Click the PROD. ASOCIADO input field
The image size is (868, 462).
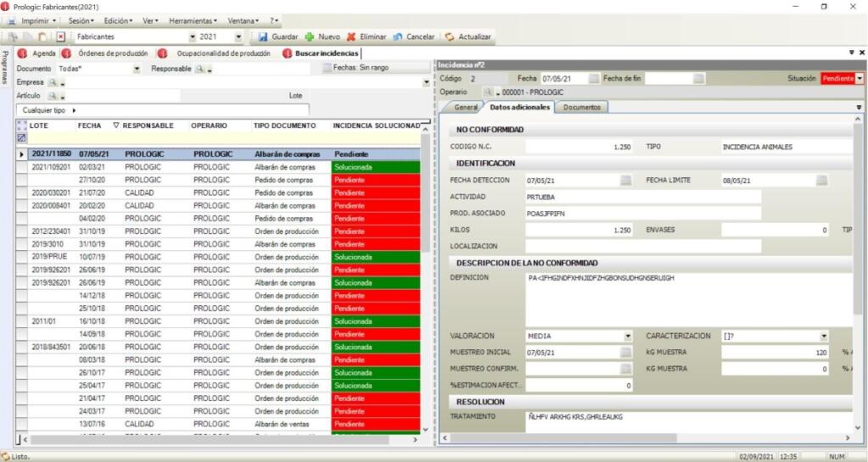coord(643,214)
